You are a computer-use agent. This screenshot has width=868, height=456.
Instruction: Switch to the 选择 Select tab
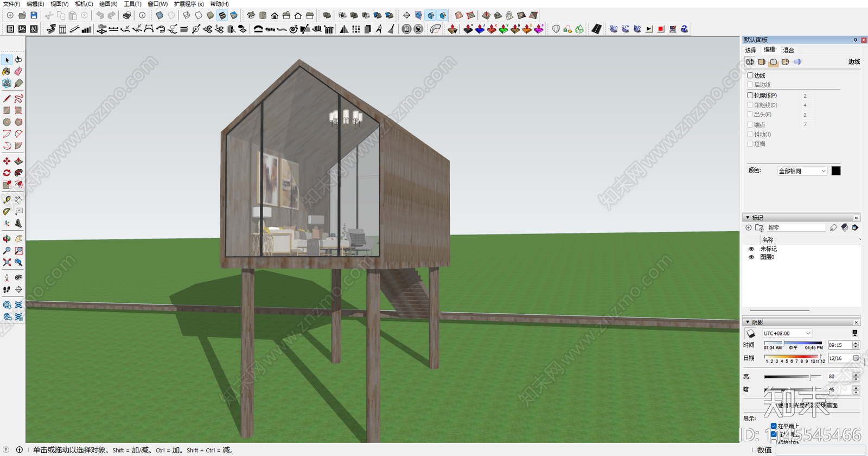tap(750, 50)
